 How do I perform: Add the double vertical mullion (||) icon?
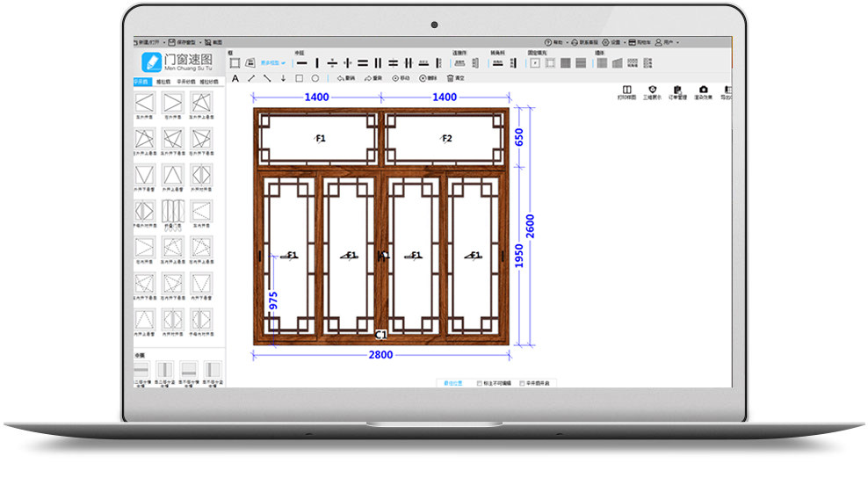[378, 63]
